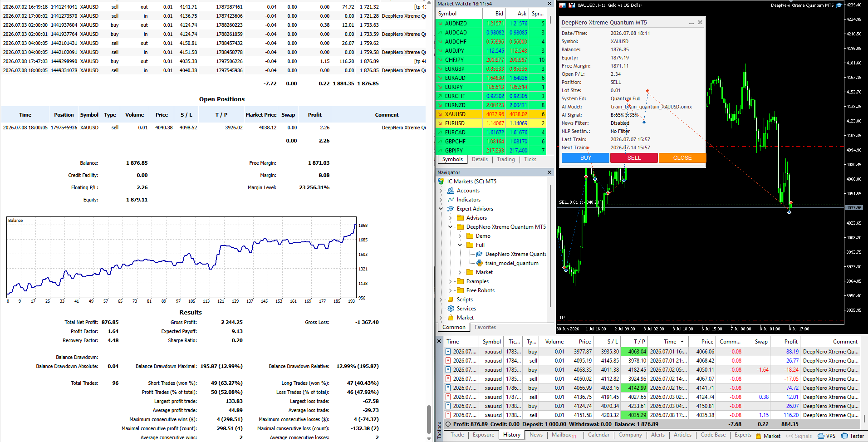Expand the Advisors folder

pyautogui.click(x=450, y=218)
